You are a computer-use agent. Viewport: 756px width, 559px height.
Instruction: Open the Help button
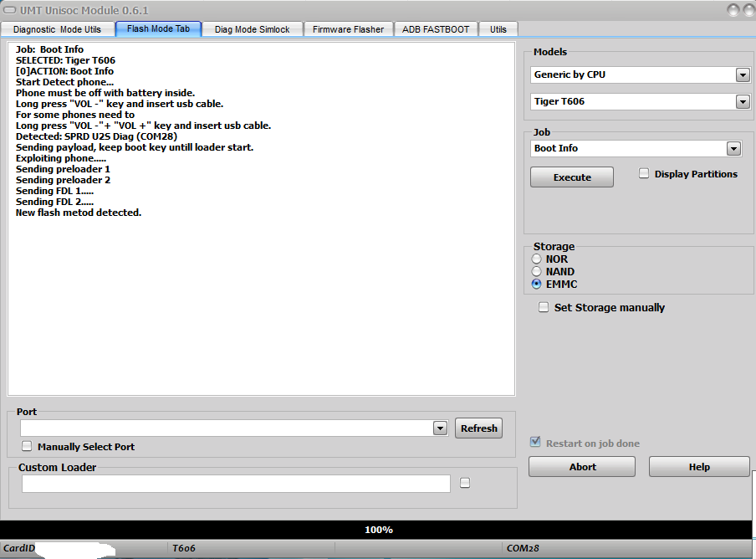pos(699,467)
